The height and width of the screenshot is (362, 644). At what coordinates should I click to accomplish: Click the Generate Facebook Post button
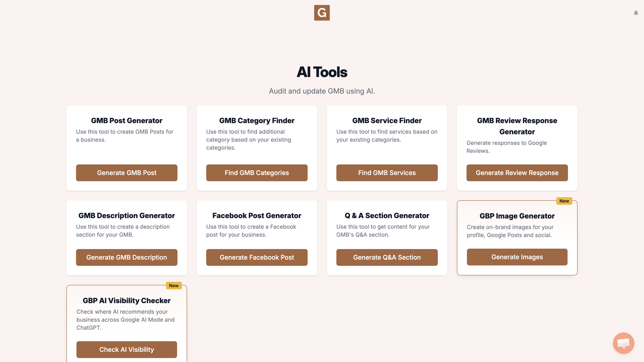(x=257, y=257)
